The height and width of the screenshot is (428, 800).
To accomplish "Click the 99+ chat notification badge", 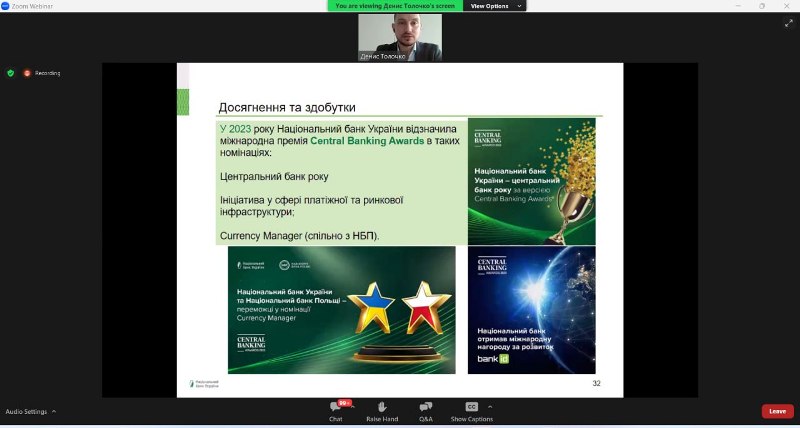I will (x=345, y=403).
